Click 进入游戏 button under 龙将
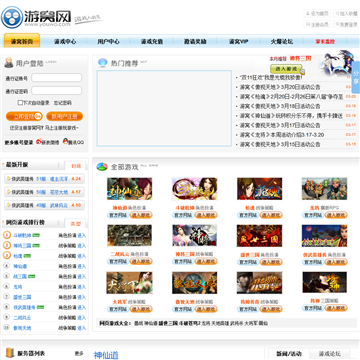The width and height of the screenshot is (360, 360). 336,215
